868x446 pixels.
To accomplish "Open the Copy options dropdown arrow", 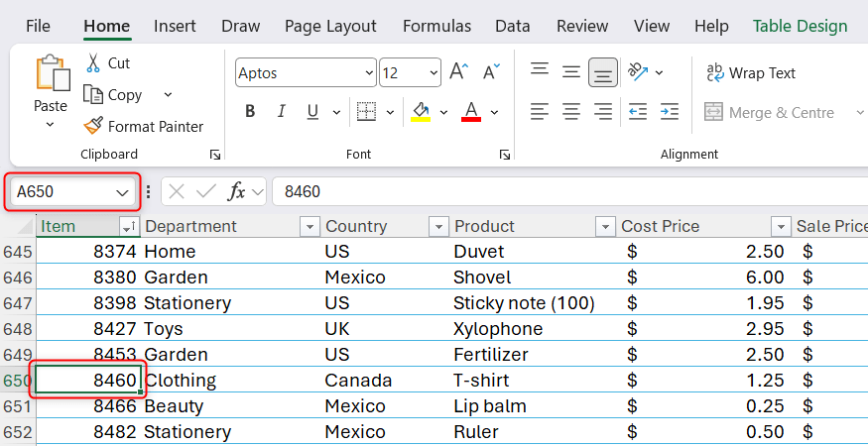I will coord(168,94).
